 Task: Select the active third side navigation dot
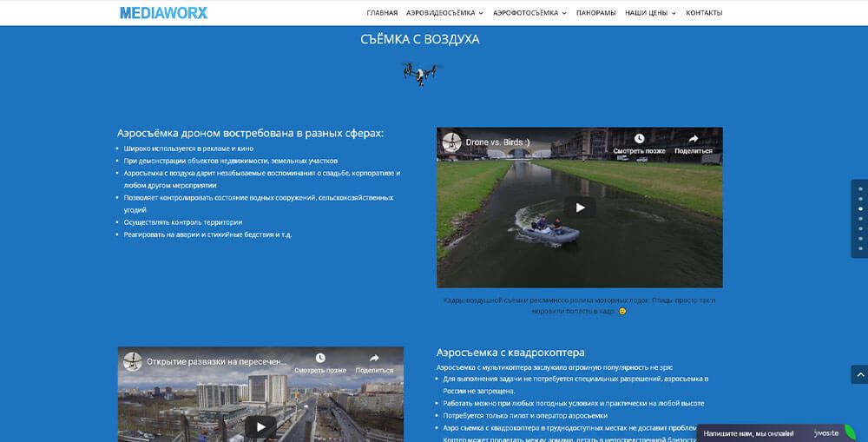860,208
